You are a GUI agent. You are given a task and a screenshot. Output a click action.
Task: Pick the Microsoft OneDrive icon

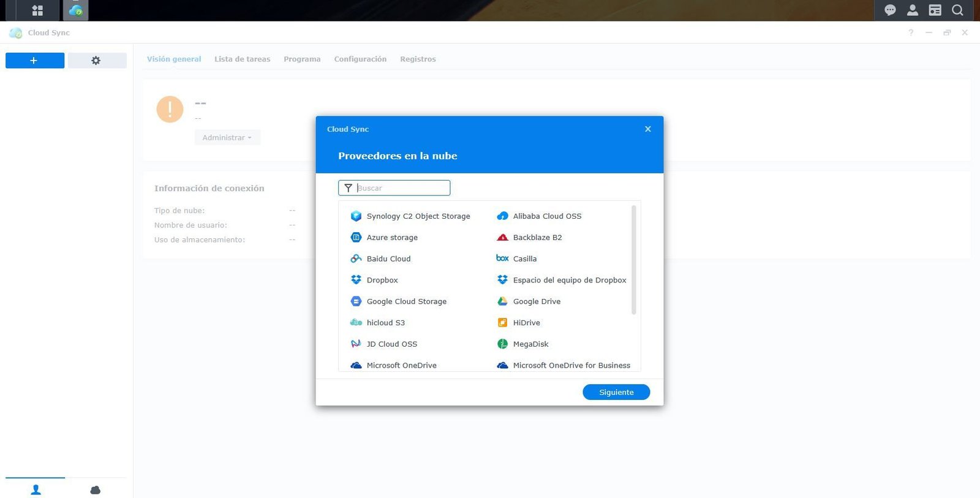(356, 366)
